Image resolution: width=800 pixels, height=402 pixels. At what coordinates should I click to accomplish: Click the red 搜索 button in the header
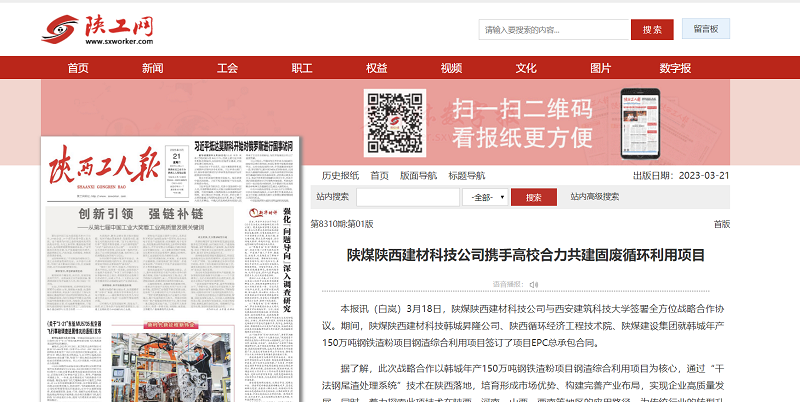(652, 30)
